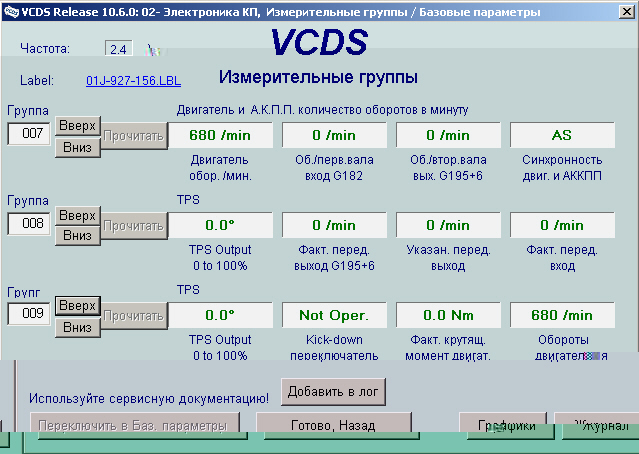Click the group 009 Вверх button

click(x=77, y=306)
